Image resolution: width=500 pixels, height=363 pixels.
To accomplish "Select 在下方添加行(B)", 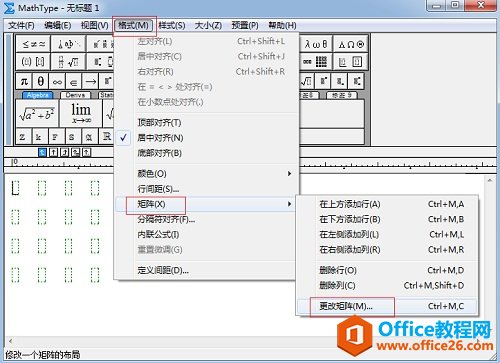I will (387, 219).
